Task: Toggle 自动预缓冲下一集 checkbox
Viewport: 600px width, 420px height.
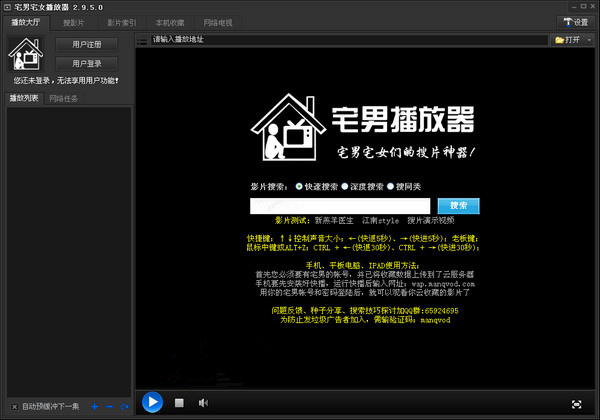Action: click(14, 407)
